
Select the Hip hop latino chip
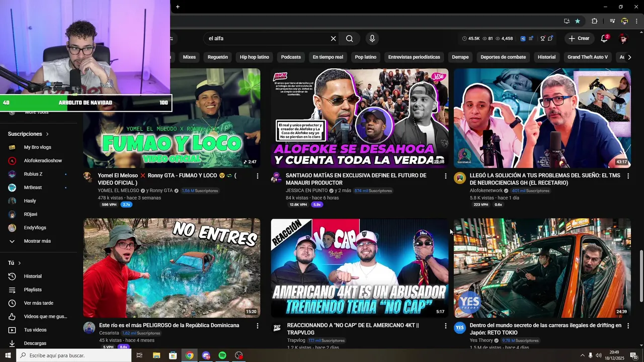255,57
